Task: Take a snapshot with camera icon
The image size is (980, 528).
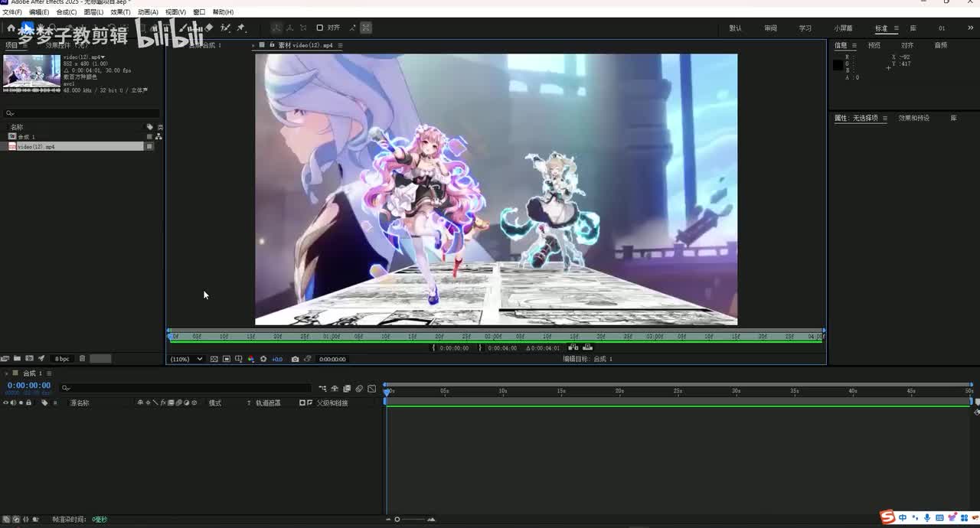Action: [295, 359]
